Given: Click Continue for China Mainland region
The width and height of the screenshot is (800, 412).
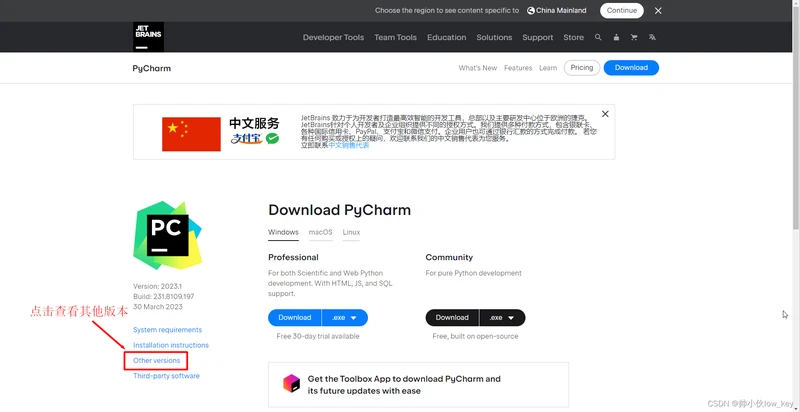Looking at the screenshot, I should 621,11.
